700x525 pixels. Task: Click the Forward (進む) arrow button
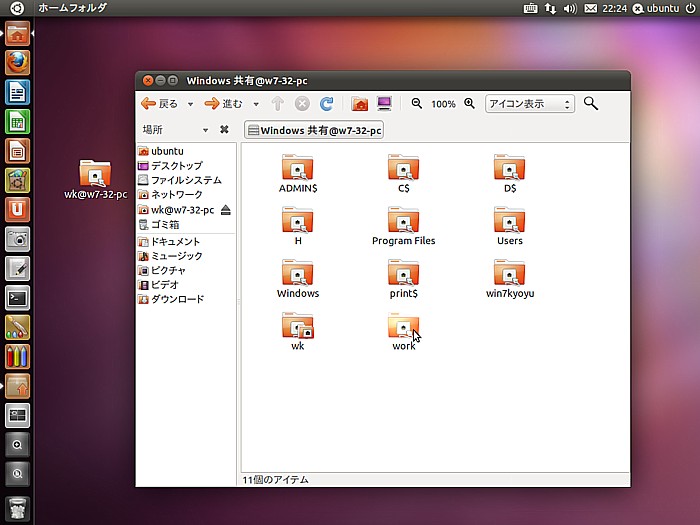click(223, 104)
